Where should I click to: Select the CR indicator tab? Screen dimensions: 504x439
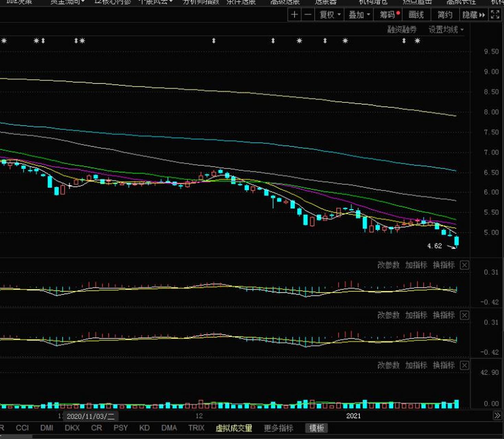tap(96, 428)
